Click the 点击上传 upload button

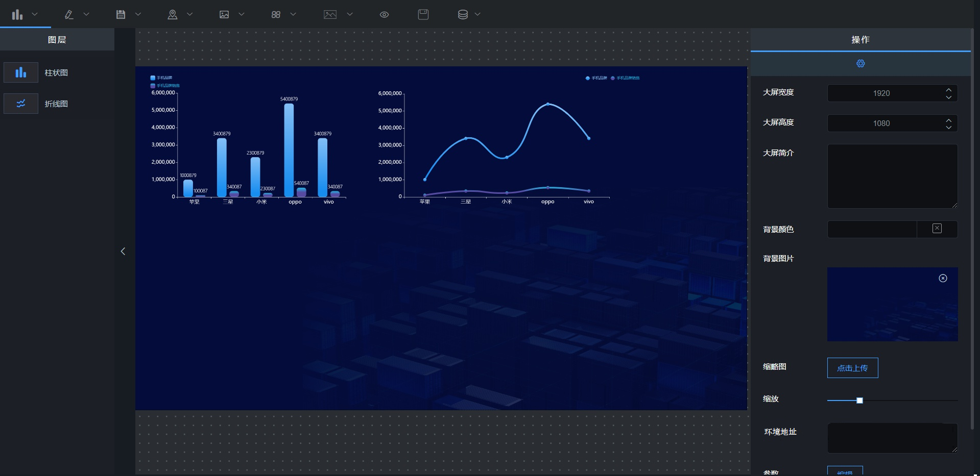[852, 368]
